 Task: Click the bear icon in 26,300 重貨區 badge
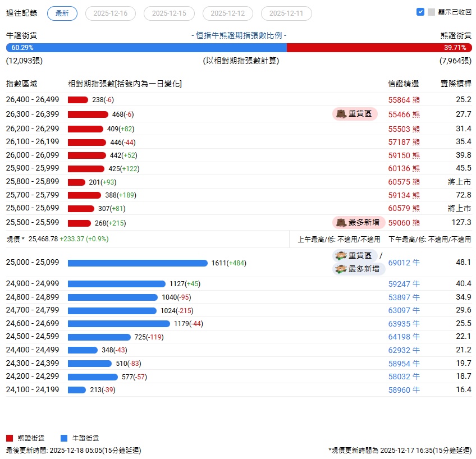[x=341, y=114]
